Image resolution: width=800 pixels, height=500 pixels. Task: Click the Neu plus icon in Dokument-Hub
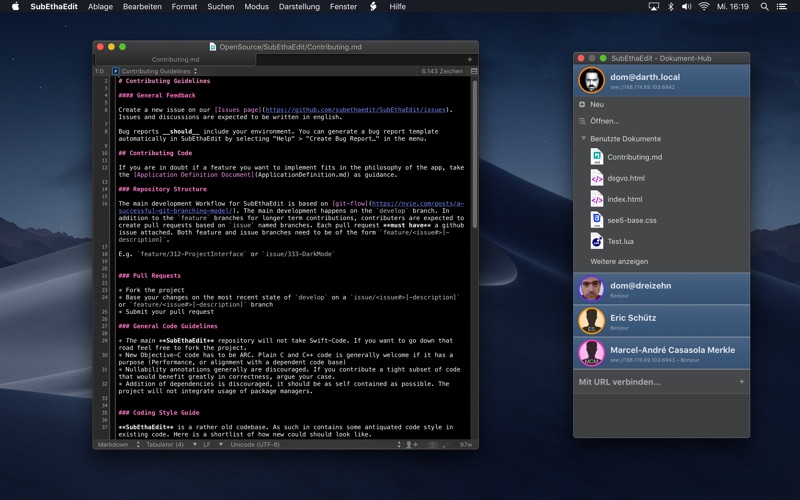[582, 104]
